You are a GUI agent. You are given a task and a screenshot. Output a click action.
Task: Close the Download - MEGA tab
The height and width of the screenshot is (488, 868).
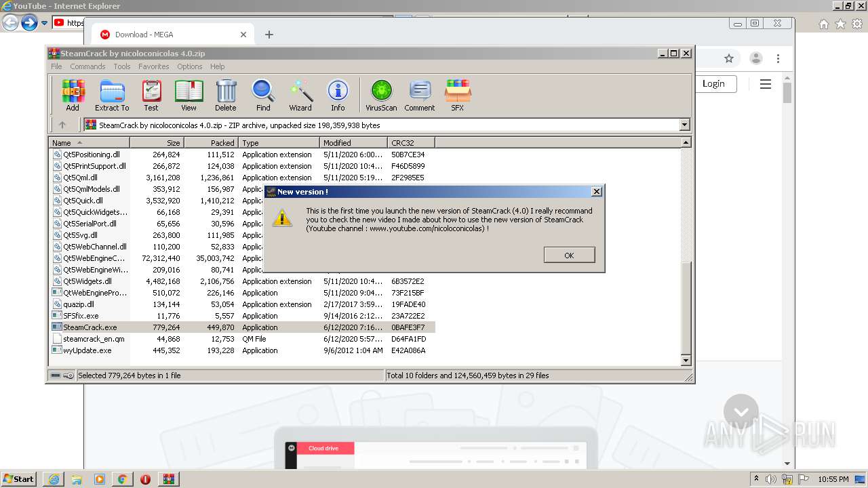[243, 35]
